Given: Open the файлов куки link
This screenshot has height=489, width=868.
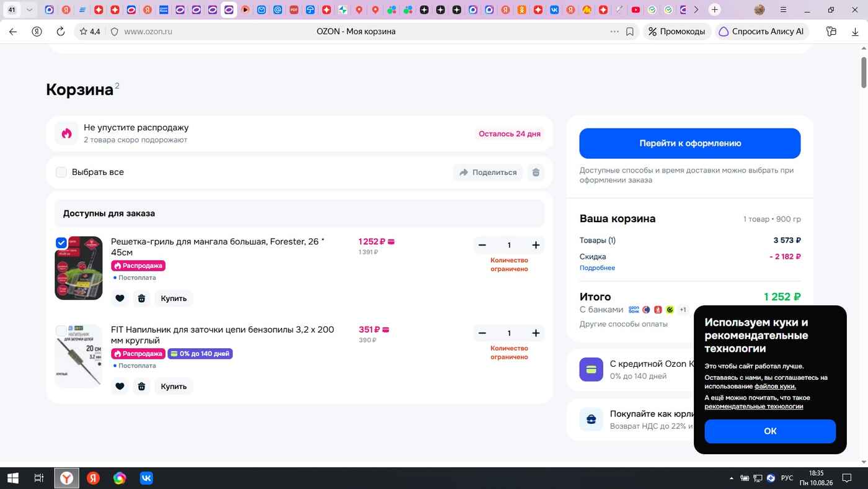Looking at the screenshot, I should click(x=775, y=387).
